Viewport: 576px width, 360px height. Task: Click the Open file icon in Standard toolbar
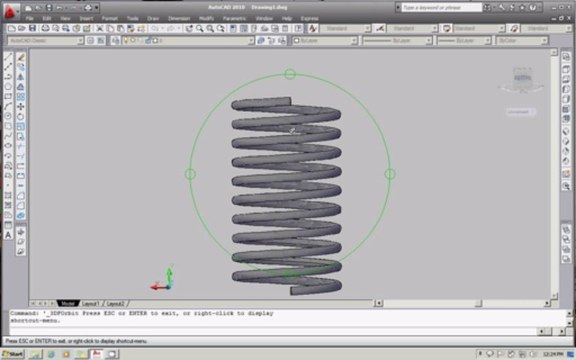[22, 28]
